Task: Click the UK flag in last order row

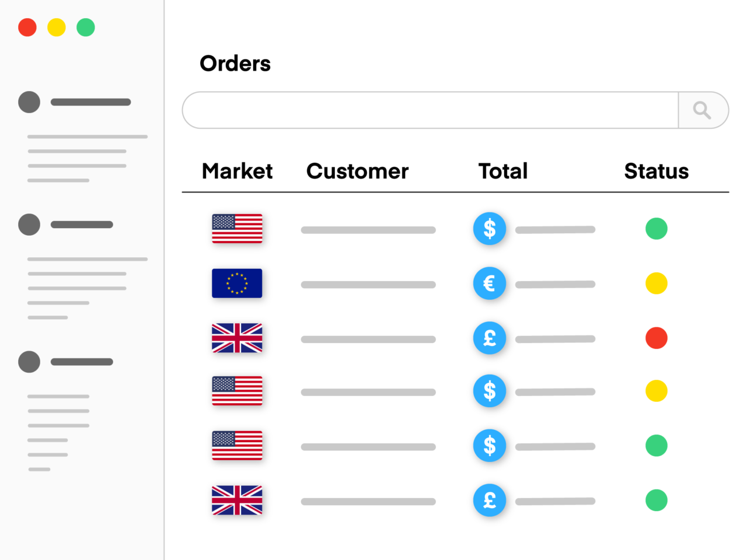Action: coord(237,501)
